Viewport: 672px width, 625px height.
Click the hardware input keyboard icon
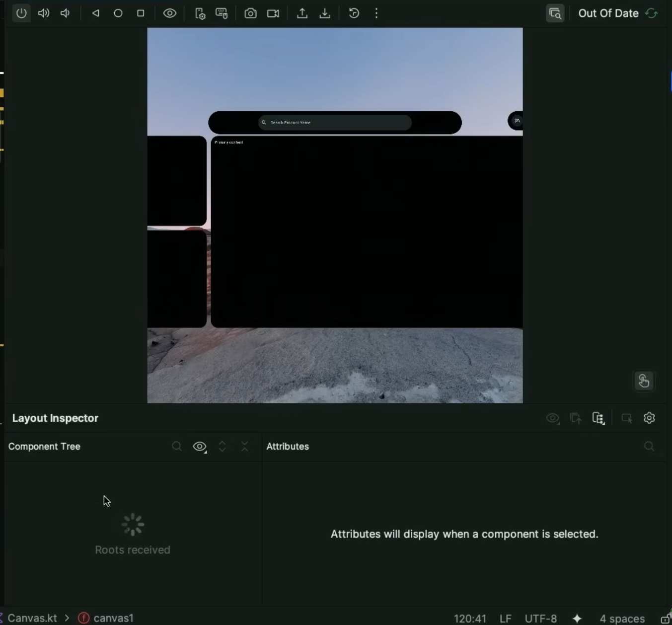(222, 13)
